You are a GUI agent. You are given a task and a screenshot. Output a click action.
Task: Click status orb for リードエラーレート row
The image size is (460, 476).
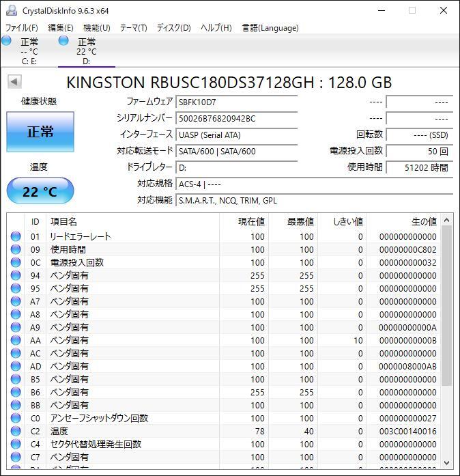(16, 237)
